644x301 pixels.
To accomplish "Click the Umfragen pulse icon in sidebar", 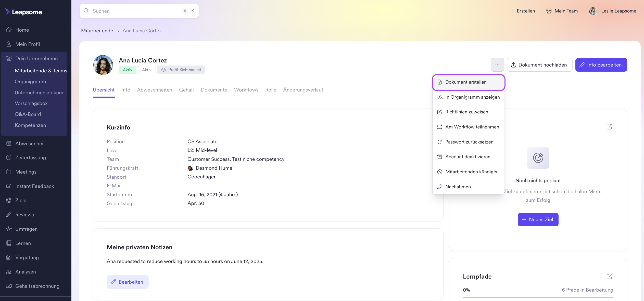I will [9, 229].
